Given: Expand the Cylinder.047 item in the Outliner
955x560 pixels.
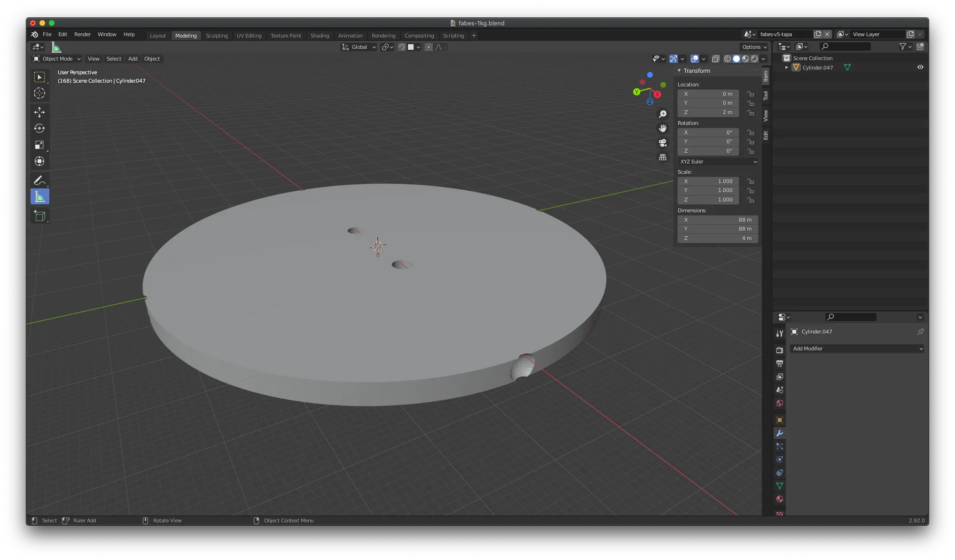Looking at the screenshot, I should [786, 67].
